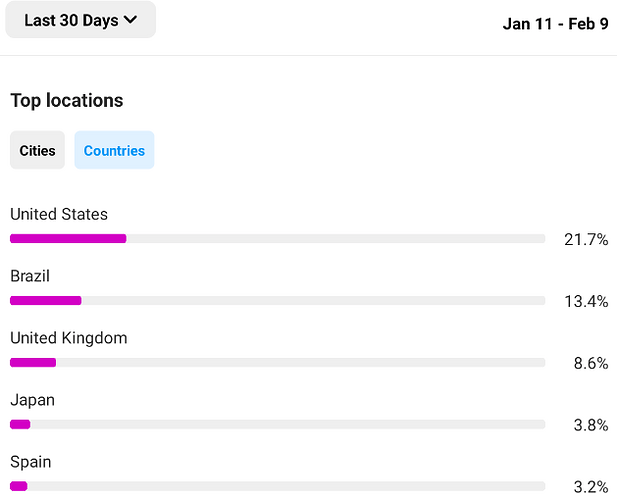Screen dimensions: 617x500
Task: Open the Last 30 Days dropdown
Action: pos(81,20)
